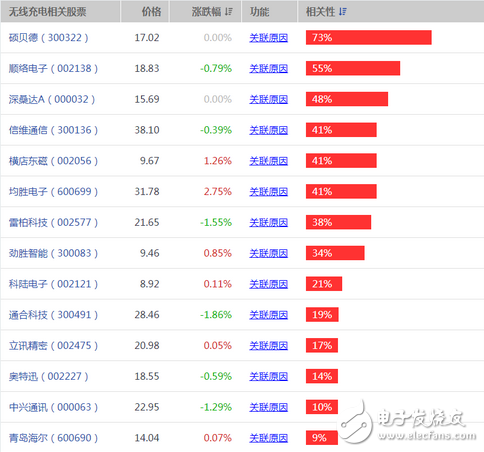Screen dimensions: 484x452
Task: Select stock 劲胜智能 (300083)
Action: point(53,253)
